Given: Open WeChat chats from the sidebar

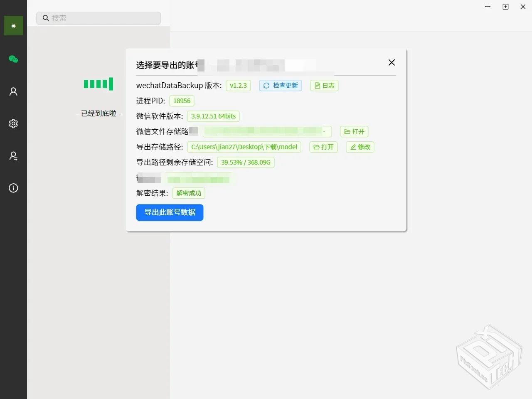Looking at the screenshot, I should click(13, 59).
